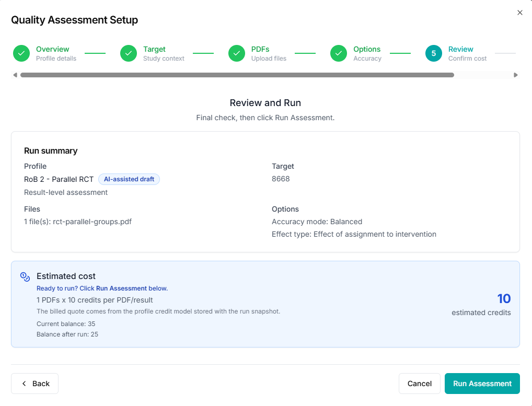The image size is (532, 406).
Task: Click the Run summary heading
Action: (51, 151)
